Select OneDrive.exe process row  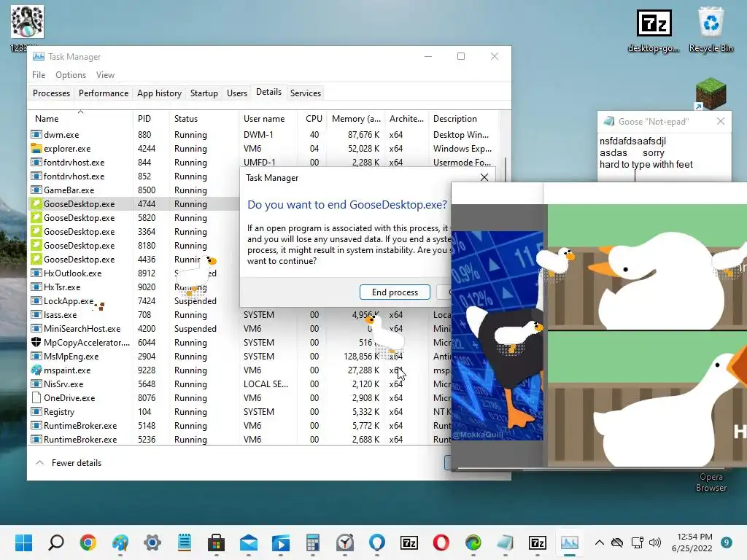pyautogui.click(x=239, y=397)
